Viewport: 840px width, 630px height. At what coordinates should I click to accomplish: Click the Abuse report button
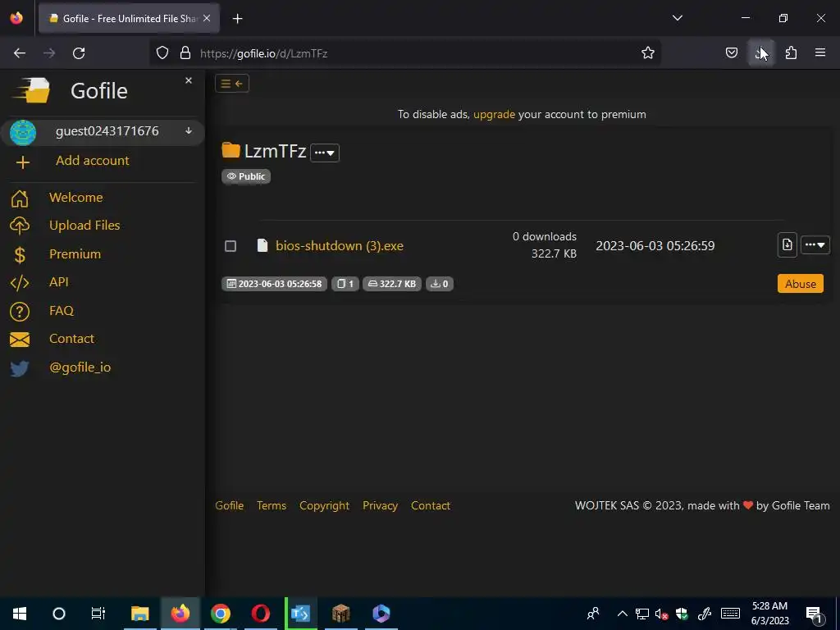[x=801, y=284]
